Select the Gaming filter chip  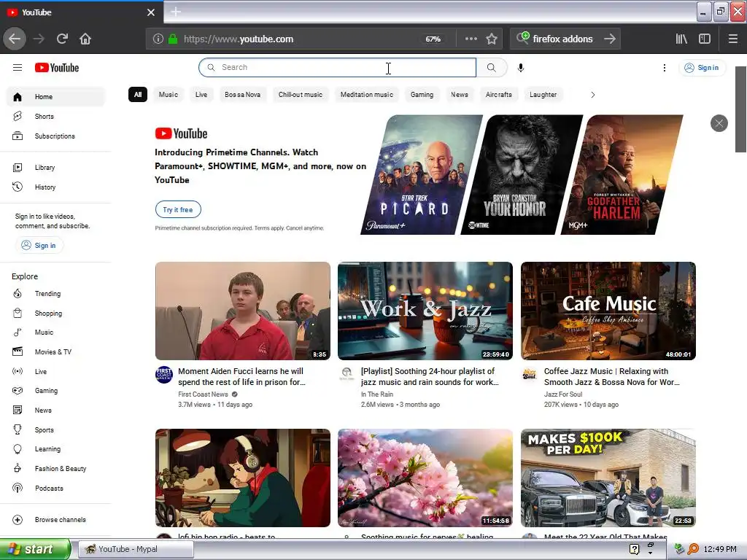point(422,95)
